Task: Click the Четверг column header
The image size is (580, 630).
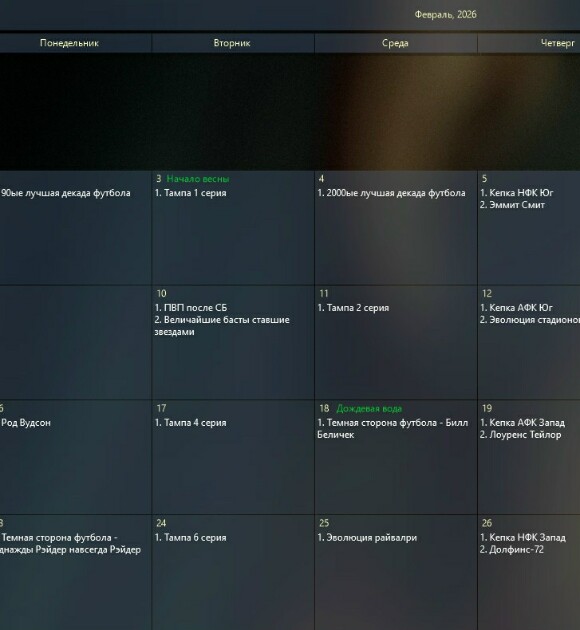Action: [x=558, y=43]
